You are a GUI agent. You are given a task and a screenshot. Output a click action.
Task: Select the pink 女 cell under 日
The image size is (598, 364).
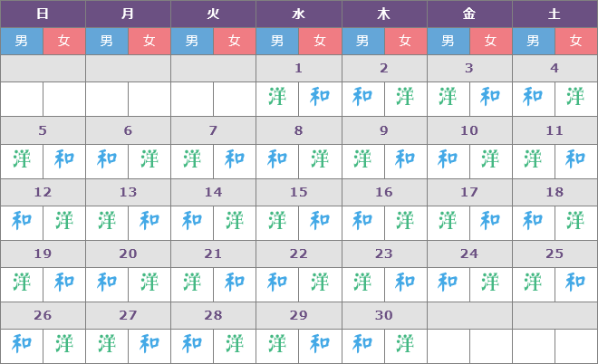click(x=64, y=41)
